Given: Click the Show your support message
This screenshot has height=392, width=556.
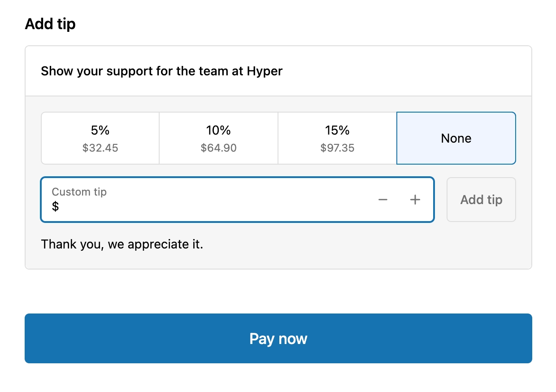Looking at the screenshot, I should 161,71.
